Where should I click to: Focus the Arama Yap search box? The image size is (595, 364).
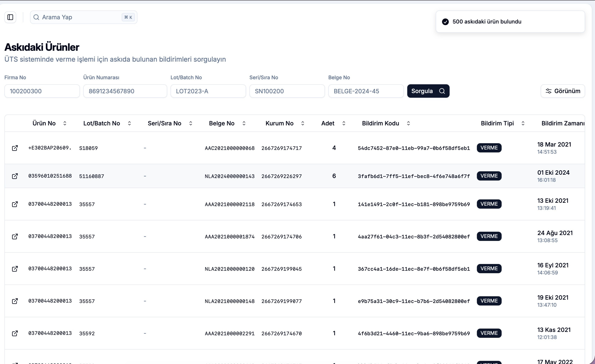pyautogui.click(x=84, y=17)
